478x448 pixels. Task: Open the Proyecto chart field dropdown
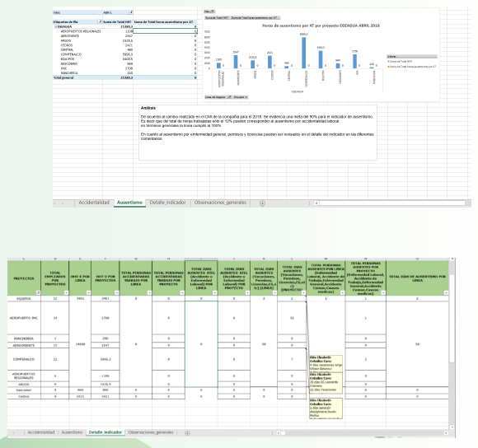tap(241, 97)
